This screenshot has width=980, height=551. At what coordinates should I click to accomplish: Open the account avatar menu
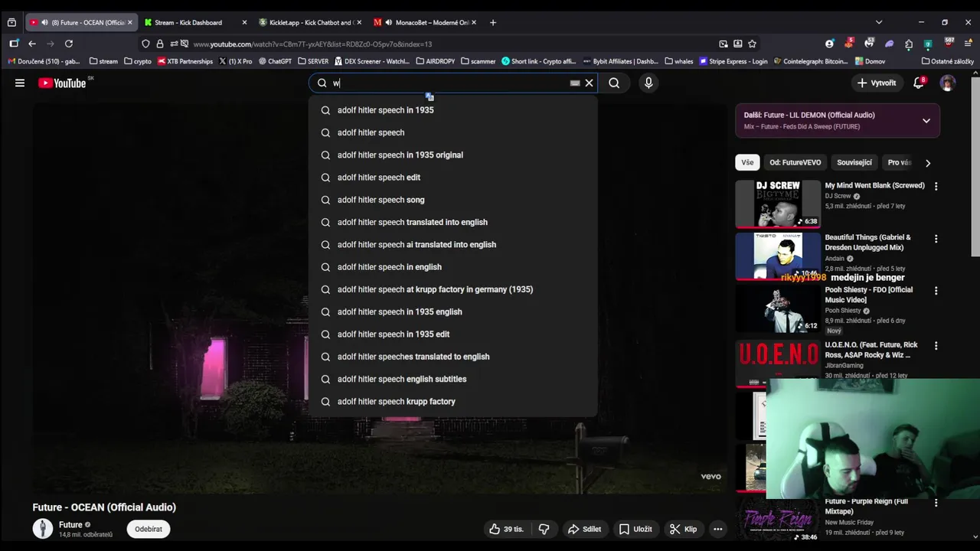tap(948, 83)
